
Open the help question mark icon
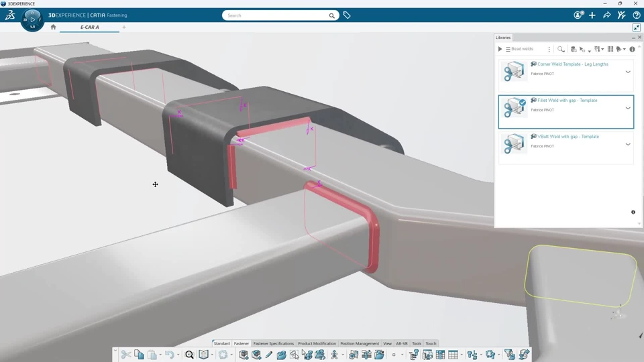pos(636,15)
